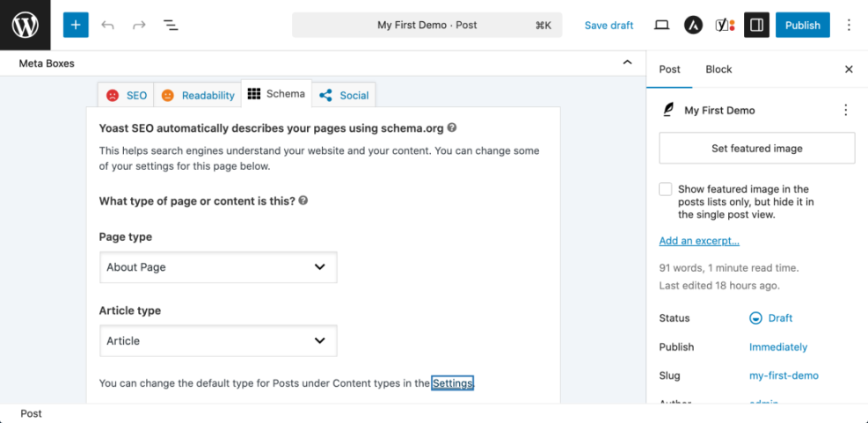Click the Redo arrow icon
This screenshot has height=423, width=868.
[139, 25]
